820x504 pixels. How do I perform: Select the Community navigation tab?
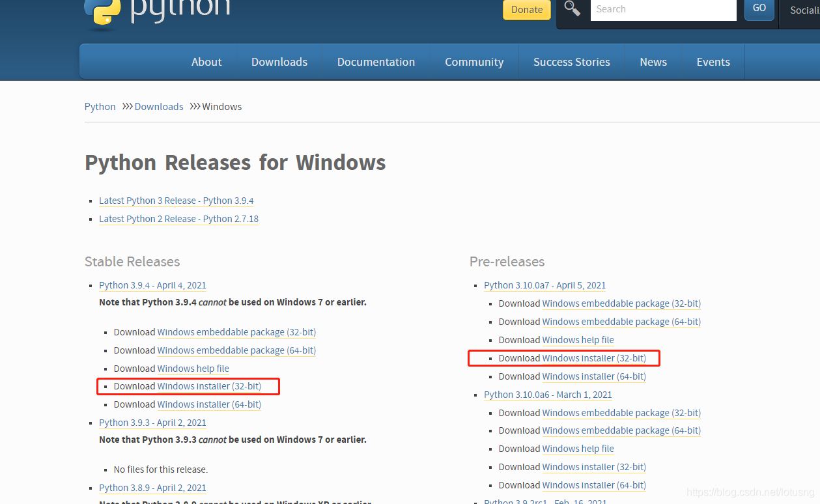(x=474, y=62)
